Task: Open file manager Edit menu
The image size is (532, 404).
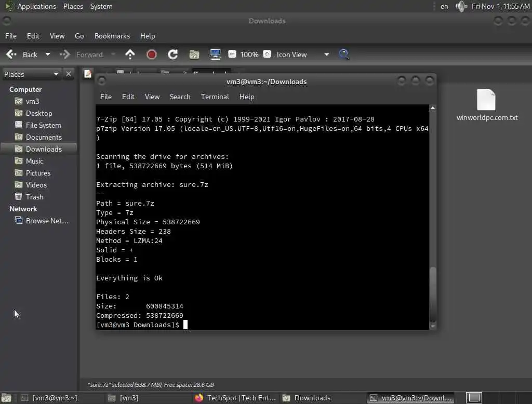Action: pos(33,36)
